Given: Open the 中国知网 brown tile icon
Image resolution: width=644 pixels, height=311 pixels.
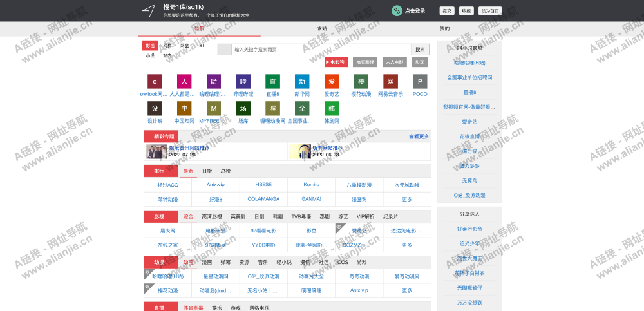Looking at the screenshot, I should [x=184, y=108].
